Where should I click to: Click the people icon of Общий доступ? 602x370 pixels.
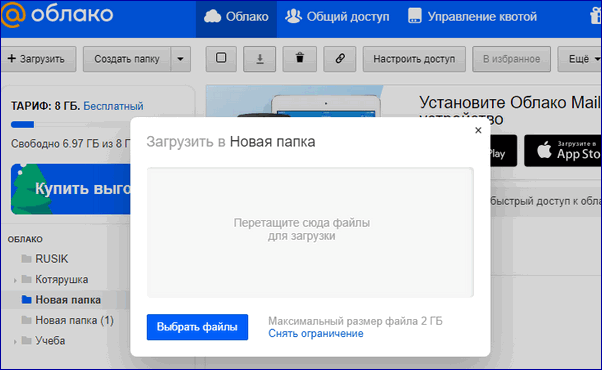(x=293, y=16)
